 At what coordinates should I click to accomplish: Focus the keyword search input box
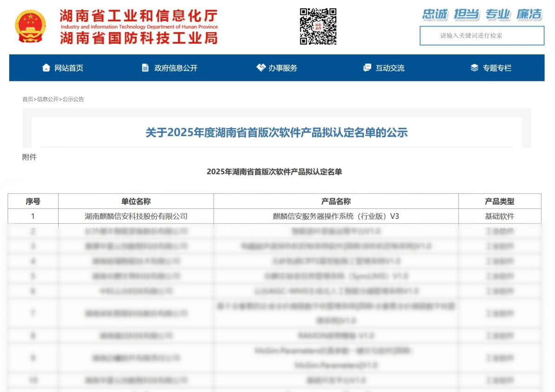pyautogui.click(x=482, y=36)
